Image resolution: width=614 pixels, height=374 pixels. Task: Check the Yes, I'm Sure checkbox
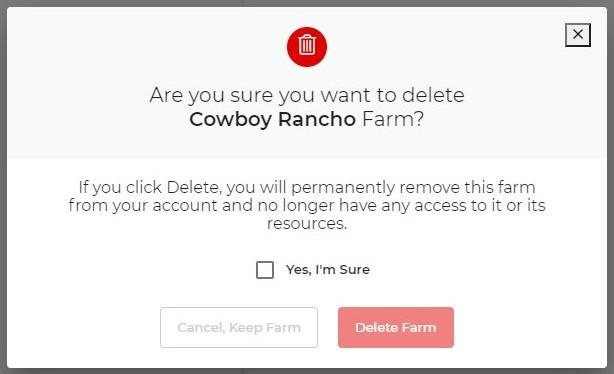click(265, 270)
